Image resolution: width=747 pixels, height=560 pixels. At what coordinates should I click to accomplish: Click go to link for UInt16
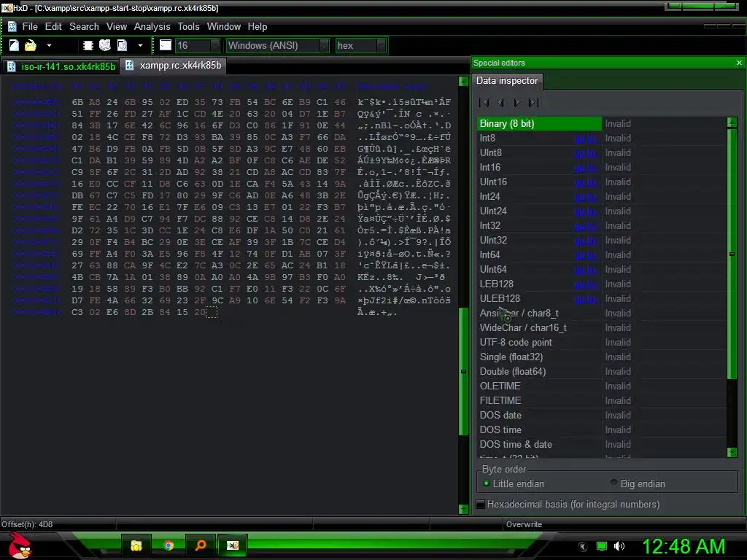[585, 182]
